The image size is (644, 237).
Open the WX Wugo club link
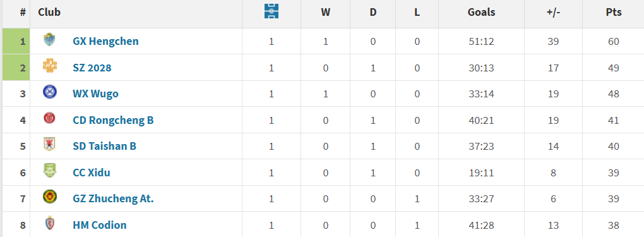point(96,94)
